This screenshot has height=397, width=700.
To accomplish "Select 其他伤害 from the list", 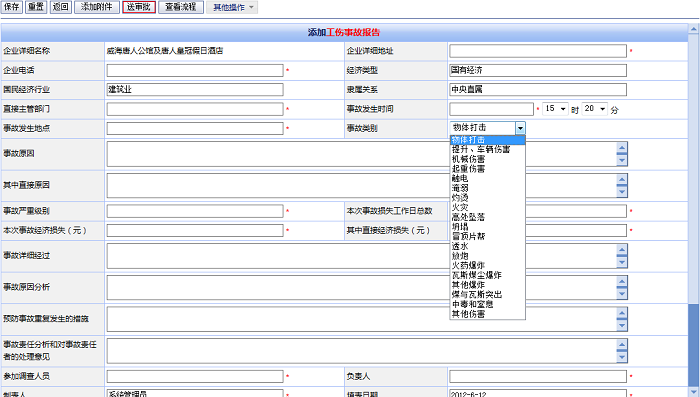I will (487, 314).
